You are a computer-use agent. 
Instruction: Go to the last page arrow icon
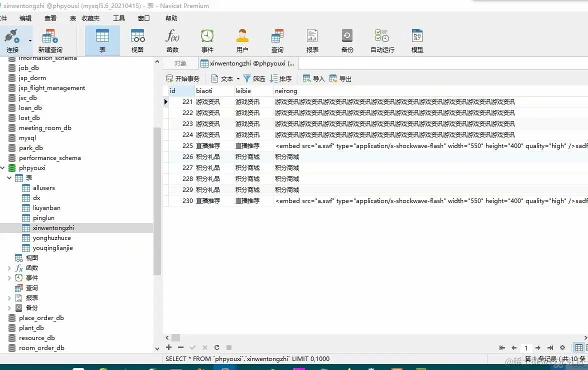[550, 348]
